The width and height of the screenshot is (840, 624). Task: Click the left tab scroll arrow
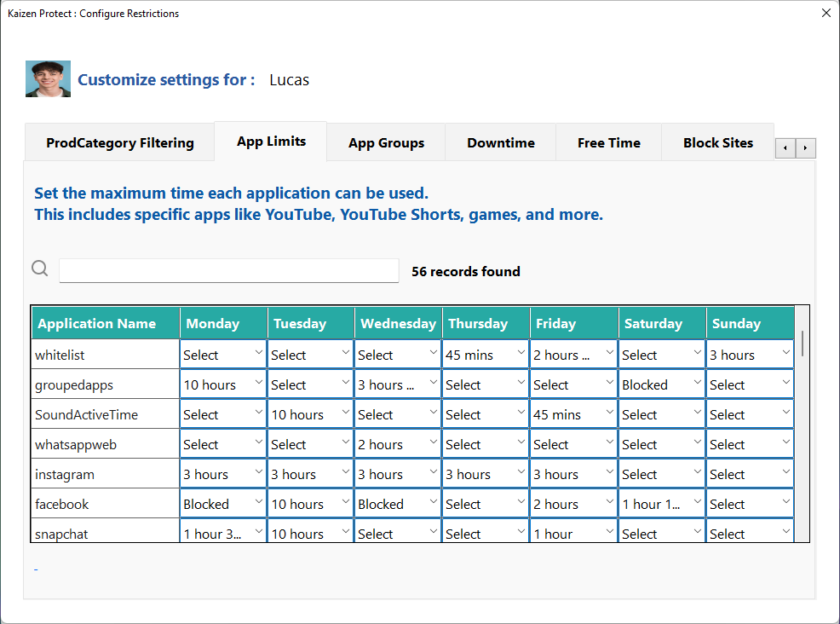(x=785, y=147)
